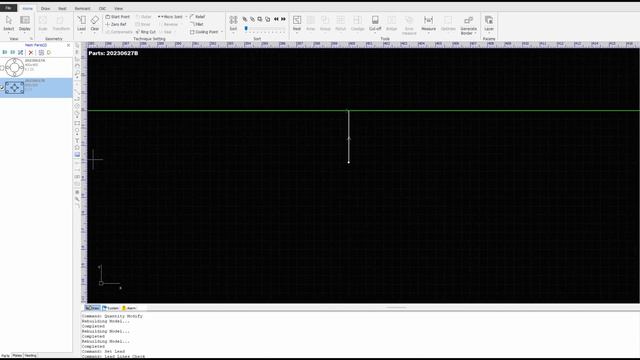Open the System log tab
Viewport: 640px width, 360px height.
[x=110, y=308]
